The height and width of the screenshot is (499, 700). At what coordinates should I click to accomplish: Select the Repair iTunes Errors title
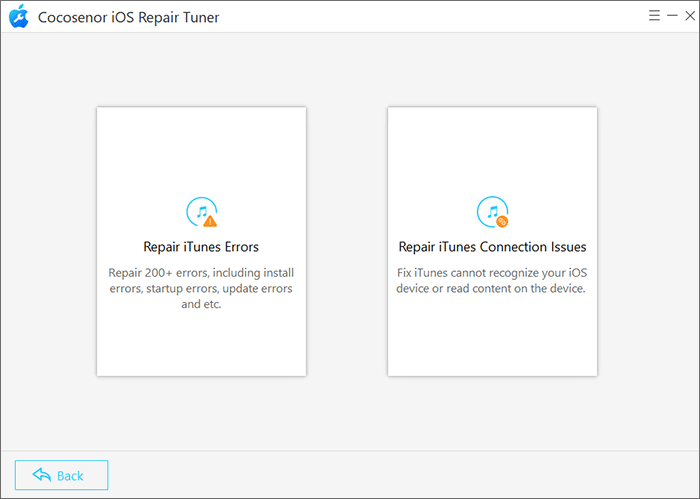[201, 247]
